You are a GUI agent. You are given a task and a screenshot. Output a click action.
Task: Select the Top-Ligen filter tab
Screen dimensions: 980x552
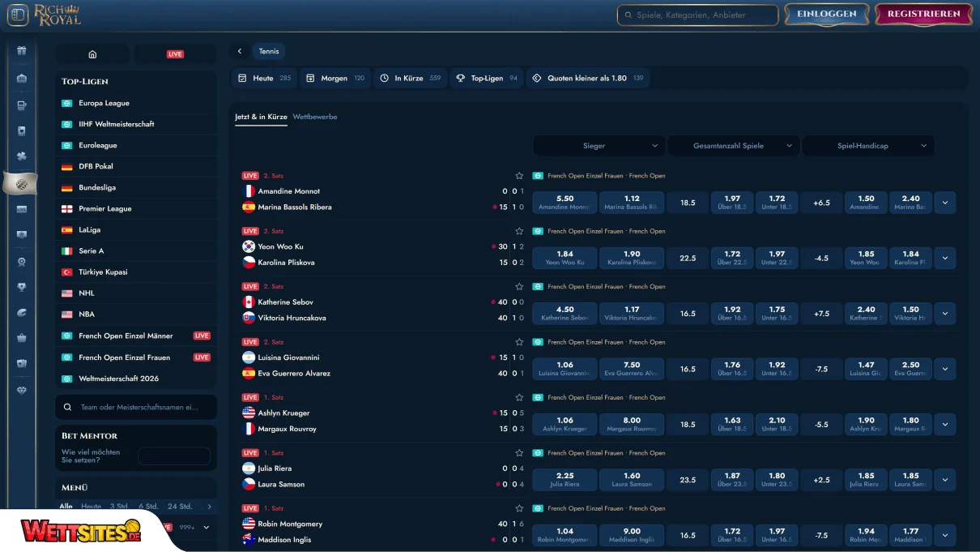pos(487,79)
